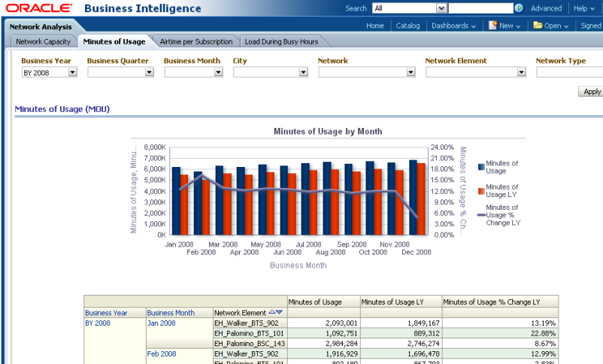Select the Minutes of Usage tab

(x=114, y=41)
